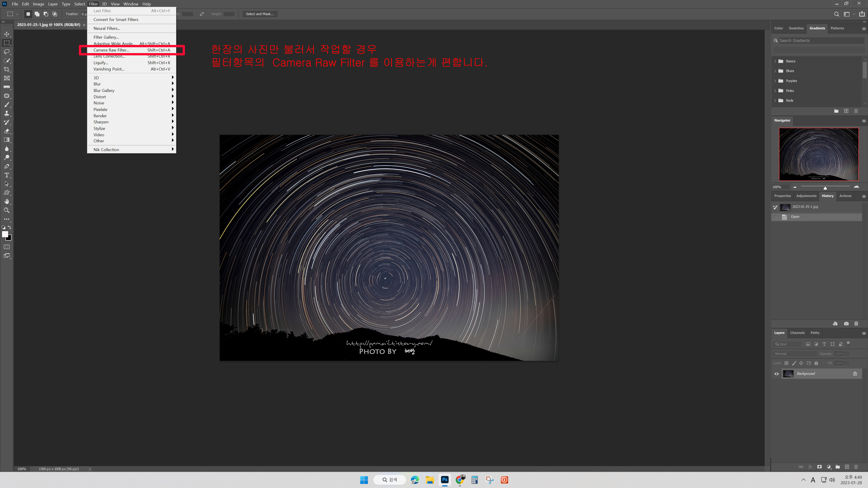Pick the History Brush tool
This screenshot has height=488, width=868.
(7, 122)
